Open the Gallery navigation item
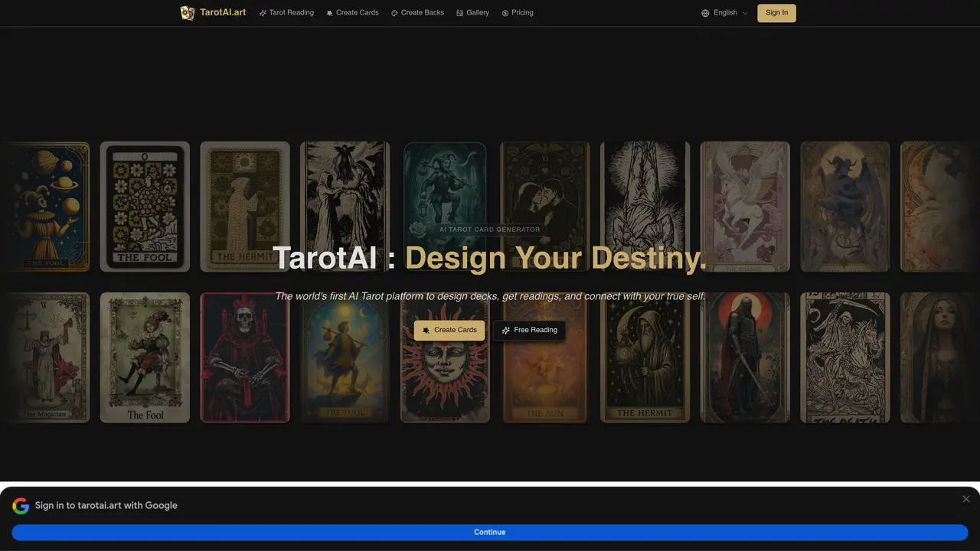Image resolution: width=980 pixels, height=551 pixels. [472, 13]
